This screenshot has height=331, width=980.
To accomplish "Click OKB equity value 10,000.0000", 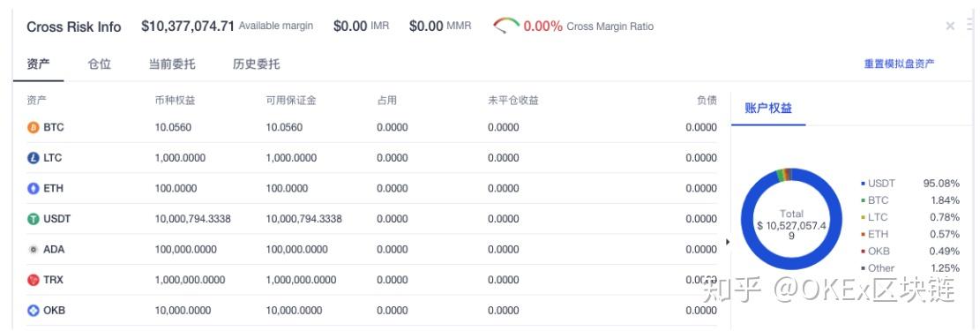I will point(183,311).
